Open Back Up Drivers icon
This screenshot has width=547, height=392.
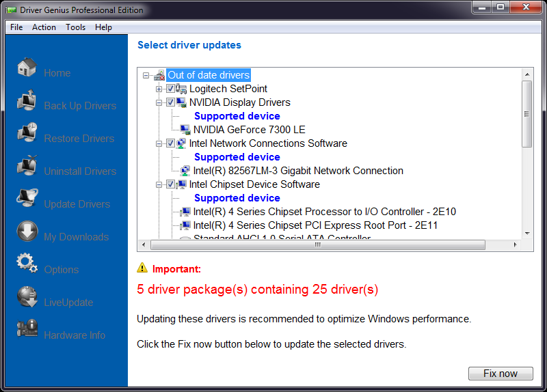27,101
